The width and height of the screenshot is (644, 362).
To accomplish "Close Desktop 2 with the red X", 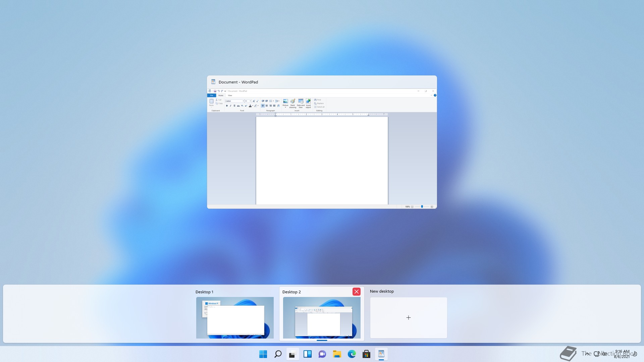I will [357, 292].
